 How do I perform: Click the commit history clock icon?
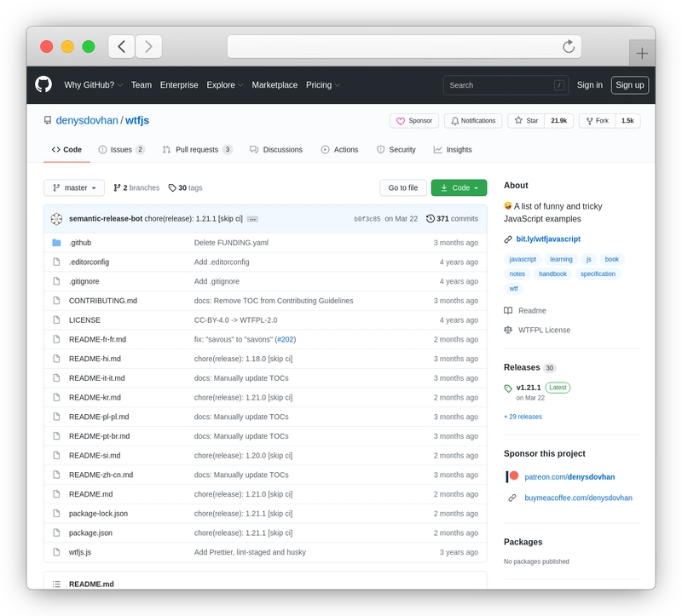(431, 219)
